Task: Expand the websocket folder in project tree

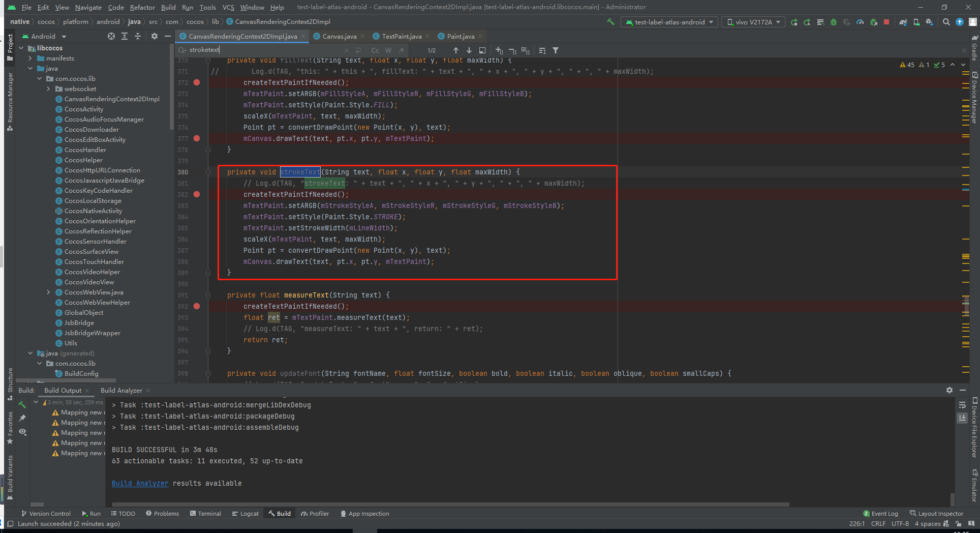Action: tap(49, 89)
